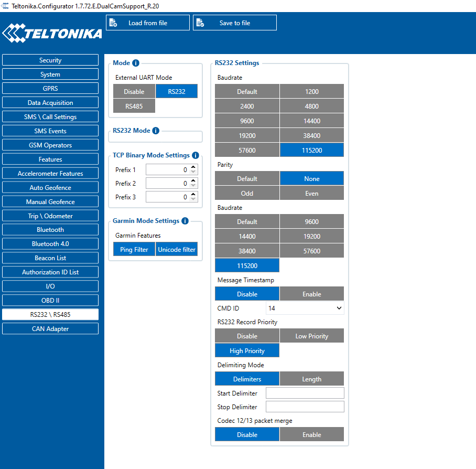Choose Delimiters delimiting mode

pos(247,379)
